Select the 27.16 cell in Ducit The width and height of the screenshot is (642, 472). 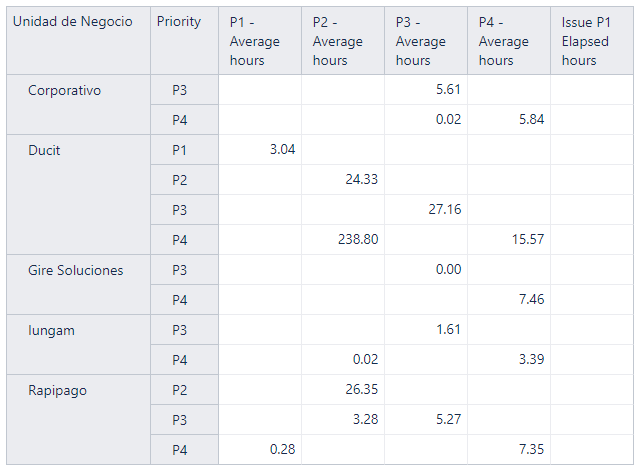(426, 210)
